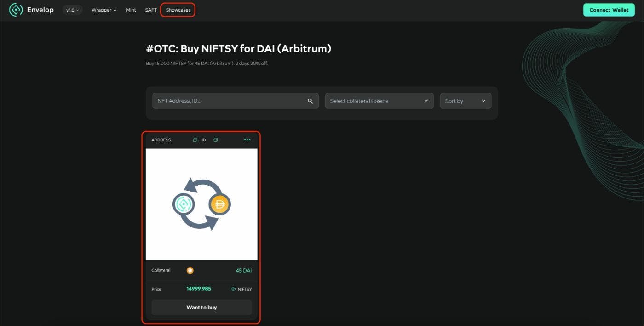The height and width of the screenshot is (326, 644).
Task: Click the 45 DAI collateral value
Action: [244, 270]
